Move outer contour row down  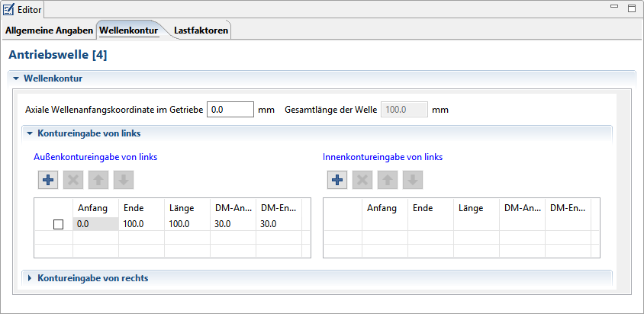point(124,180)
